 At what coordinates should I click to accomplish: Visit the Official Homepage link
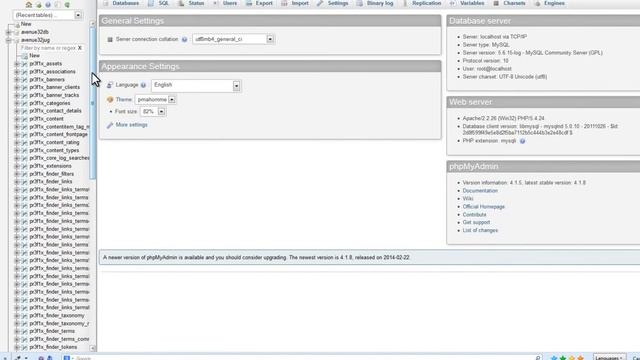point(483,207)
